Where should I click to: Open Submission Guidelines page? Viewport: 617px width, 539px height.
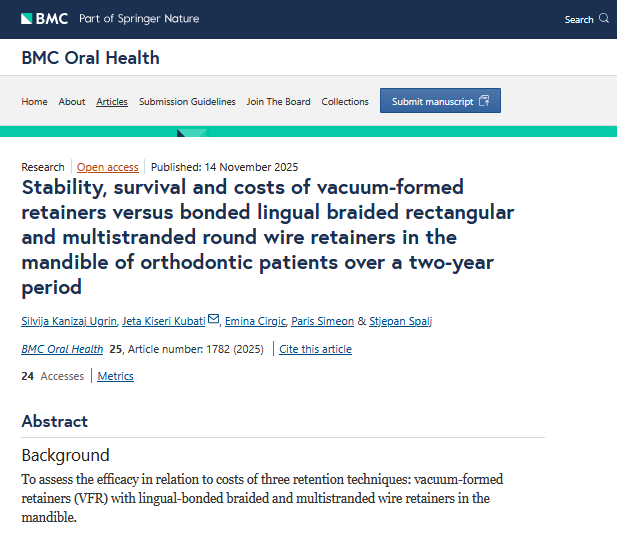coord(187,102)
